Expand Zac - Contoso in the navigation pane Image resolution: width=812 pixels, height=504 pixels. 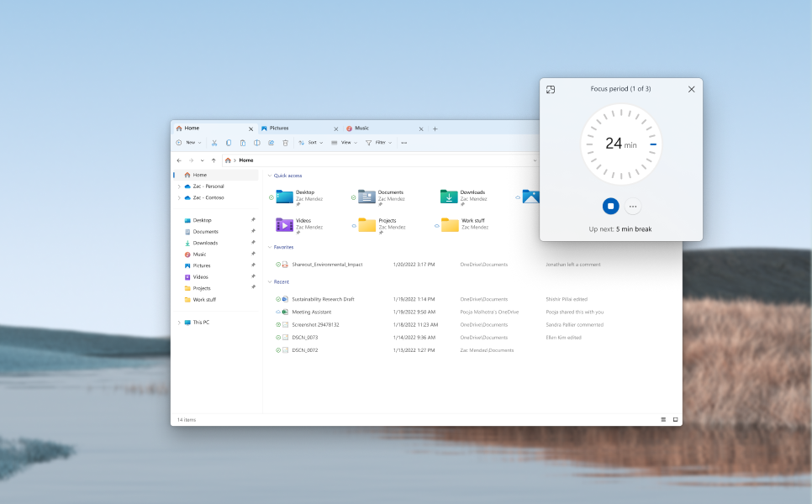coord(179,197)
